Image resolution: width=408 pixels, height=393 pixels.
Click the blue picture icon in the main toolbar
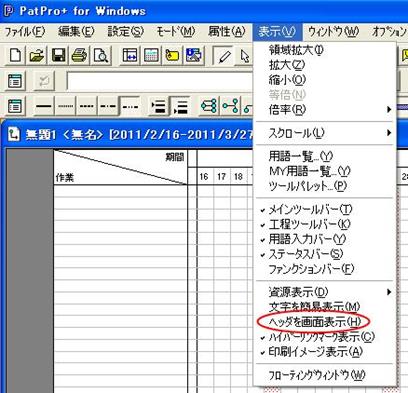(194, 55)
